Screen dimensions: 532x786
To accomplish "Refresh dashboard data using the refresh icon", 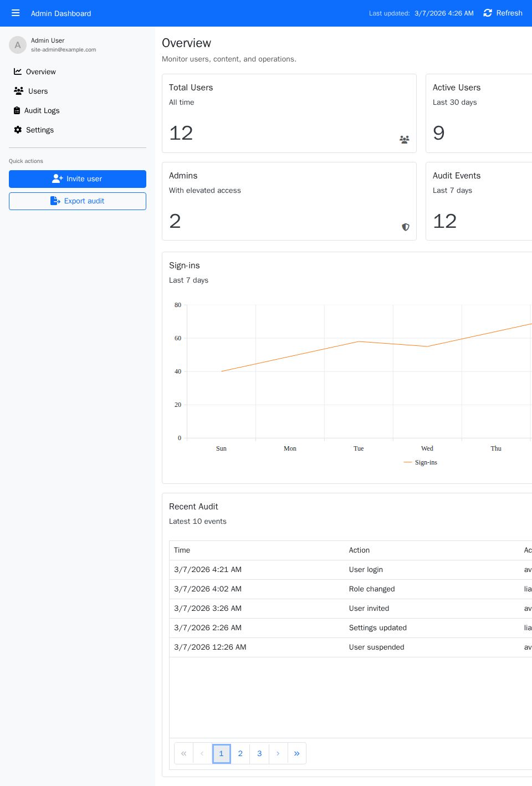I will pyautogui.click(x=487, y=13).
